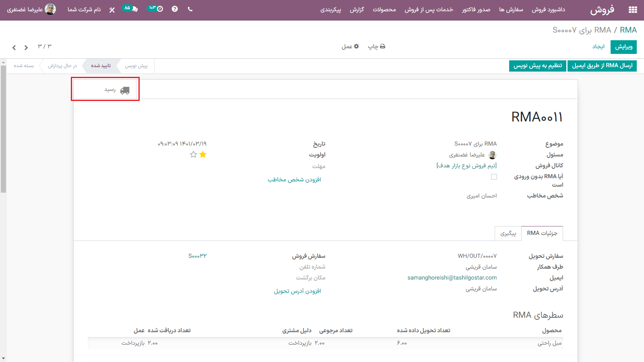This screenshot has width=644, height=362.
Task: Select در حال پردازش status stage
Action: coord(62,66)
